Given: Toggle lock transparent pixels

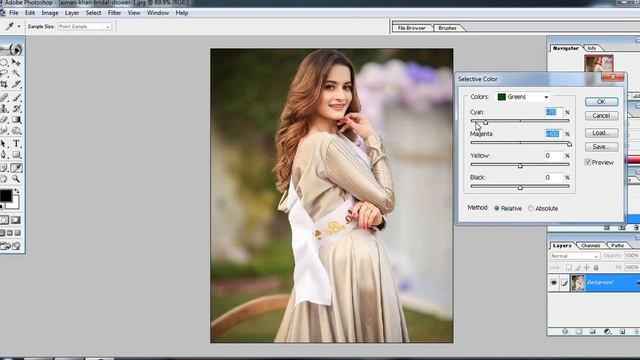Looking at the screenshot, I should coord(569,267).
